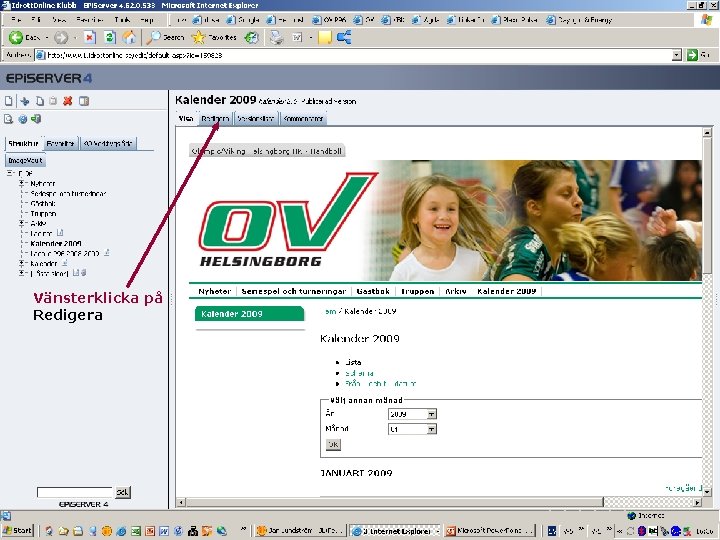Click the History icon after Favorites
720x540 pixels.
click(251, 37)
